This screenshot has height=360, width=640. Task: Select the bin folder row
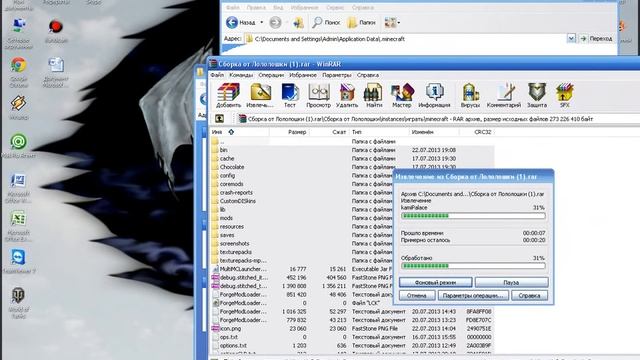click(352, 150)
